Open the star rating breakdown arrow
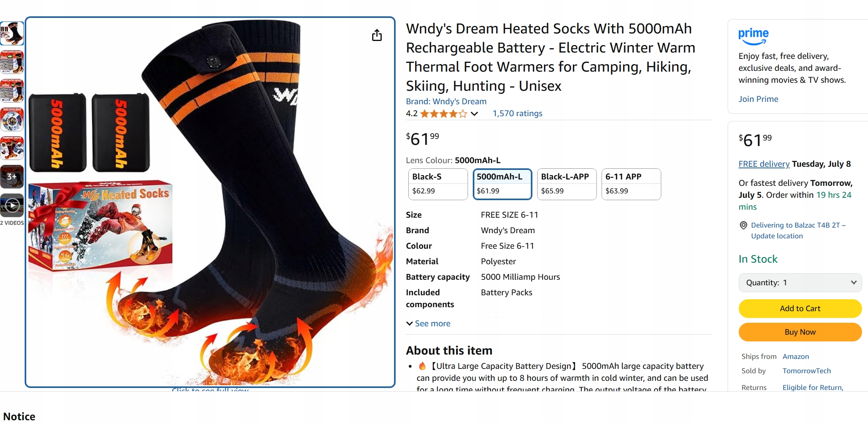 coord(474,114)
